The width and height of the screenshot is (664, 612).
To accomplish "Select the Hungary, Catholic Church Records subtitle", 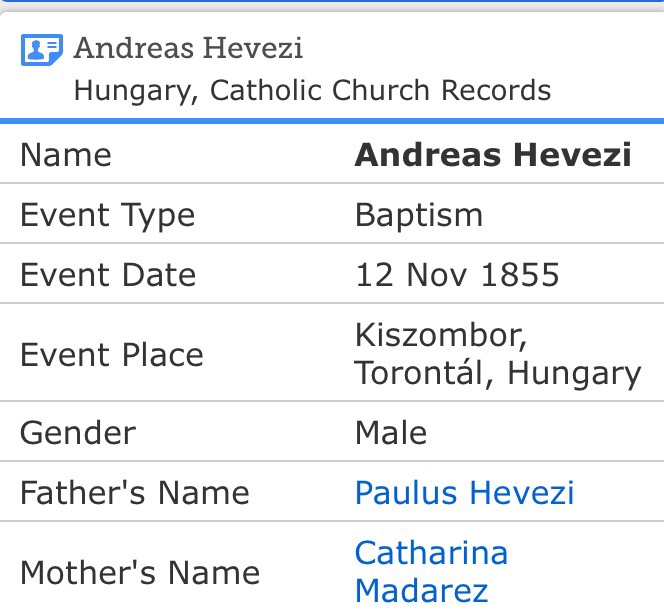I will (312, 91).
